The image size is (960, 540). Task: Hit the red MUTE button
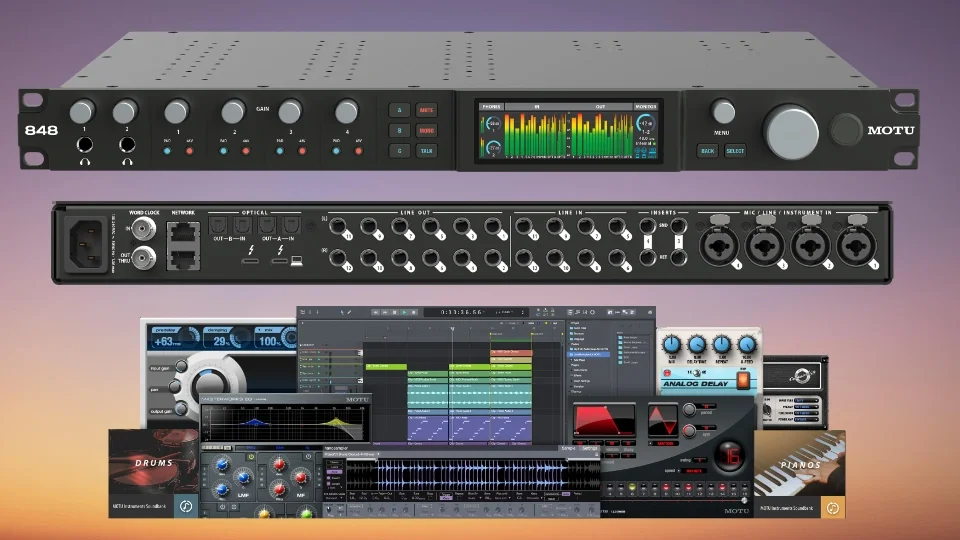(x=427, y=110)
